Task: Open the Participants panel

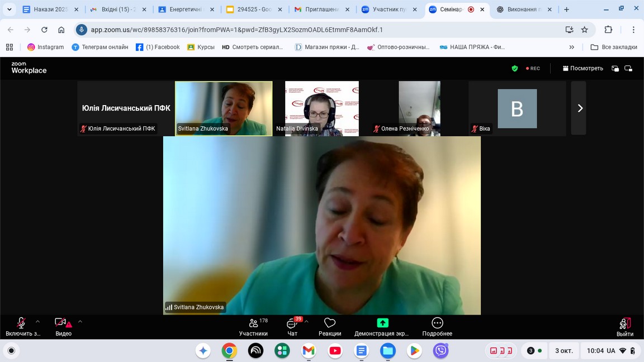Action: 253,327
